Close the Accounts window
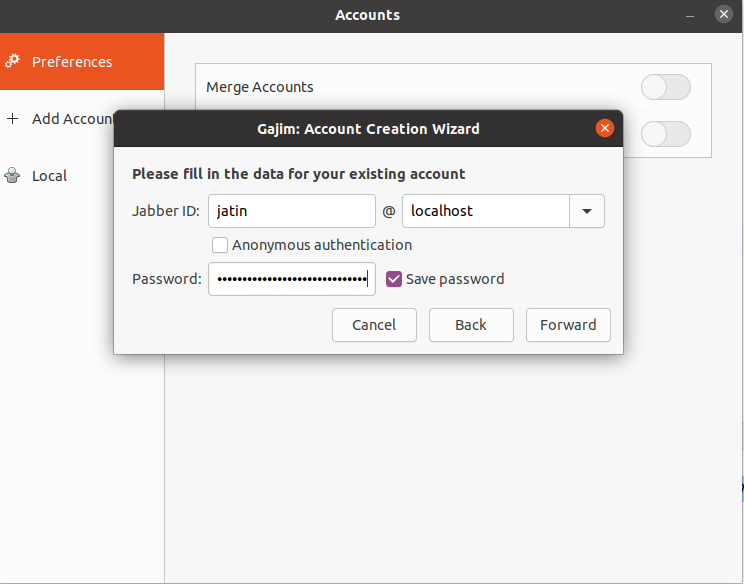The image size is (744, 584). [724, 15]
